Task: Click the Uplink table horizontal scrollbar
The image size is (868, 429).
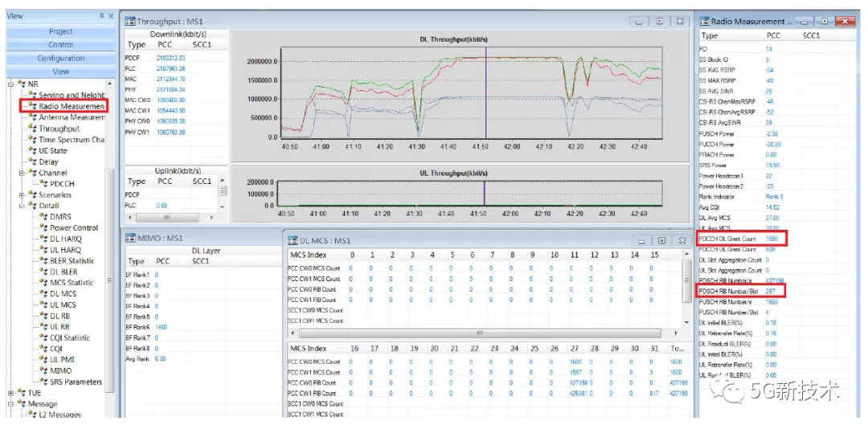Action: tap(166, 218)
